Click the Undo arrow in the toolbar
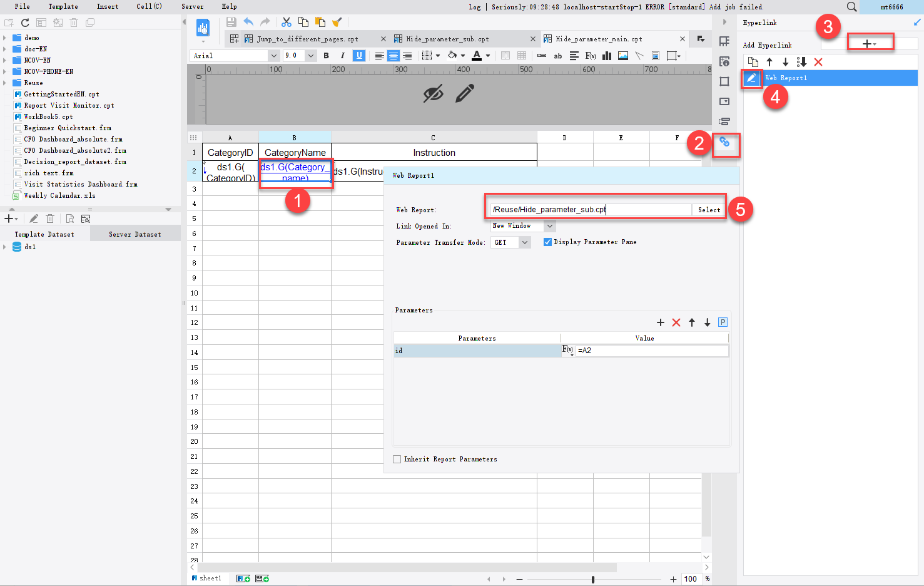 248,22
